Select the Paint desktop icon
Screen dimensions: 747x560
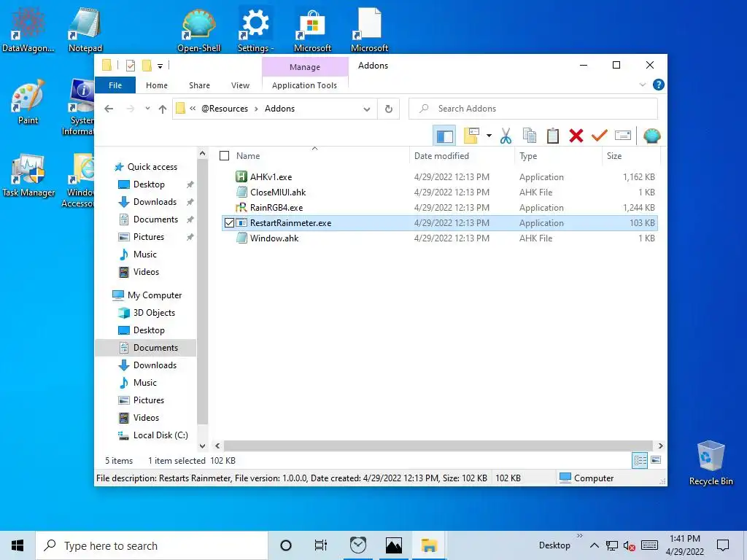pyautogui.click(x=28, y=102)
